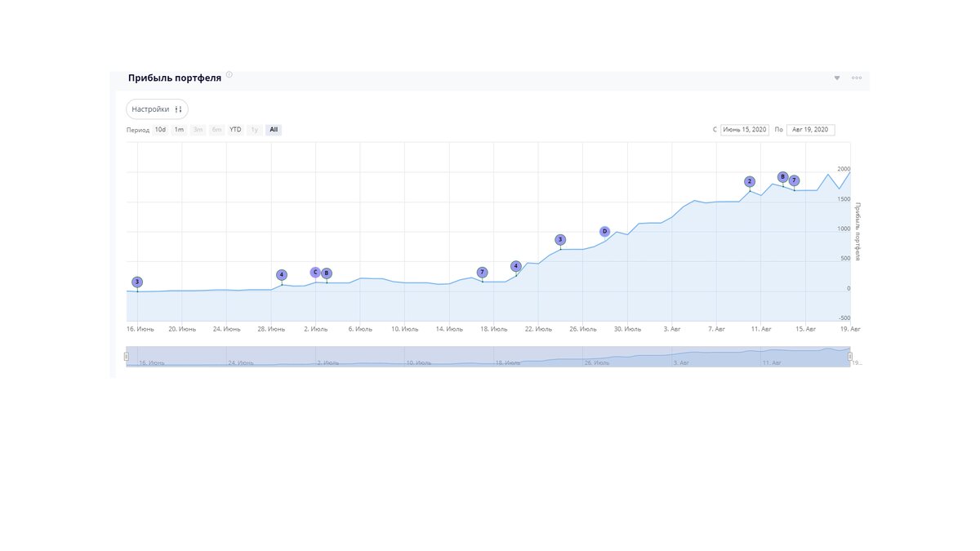Click event marker 3 near 16 Июнь
This screenshot has height=551, width=980.
[x=137, y=282]
